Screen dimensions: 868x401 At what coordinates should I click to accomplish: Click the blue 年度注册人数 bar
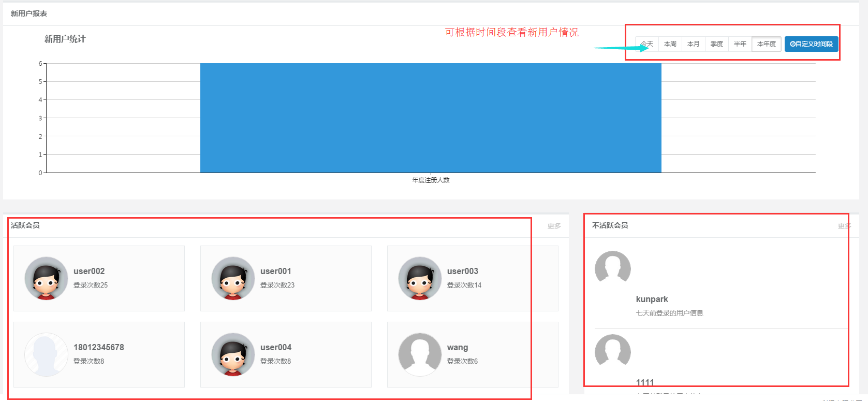[x=431, y=118]
